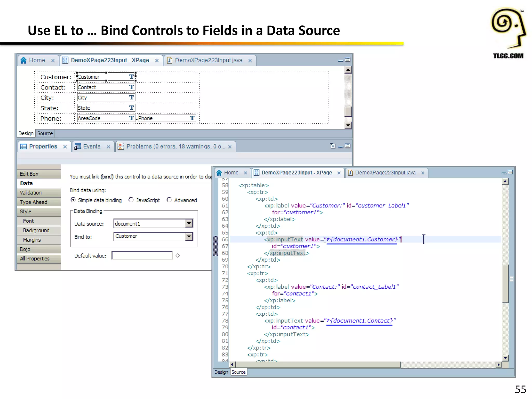Click diamond computed-value icon beside Default value
The height and width of the screenshot is (399, 532).
[x=178, y=255]
